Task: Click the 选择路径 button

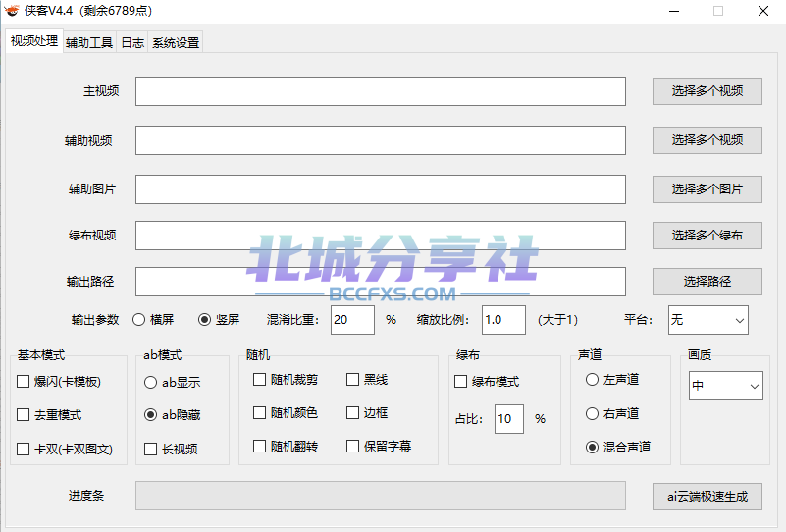Action: pyautogui.click(x=707, y=282)
